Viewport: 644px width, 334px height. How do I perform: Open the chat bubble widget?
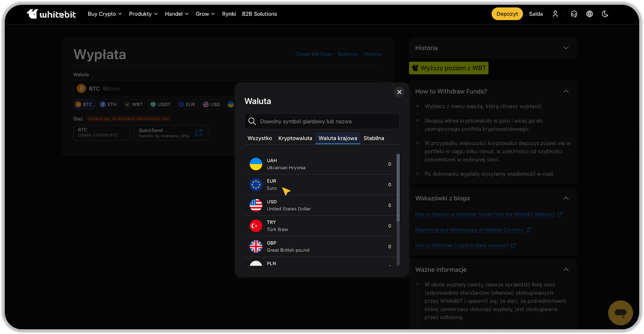click(620, 313)
